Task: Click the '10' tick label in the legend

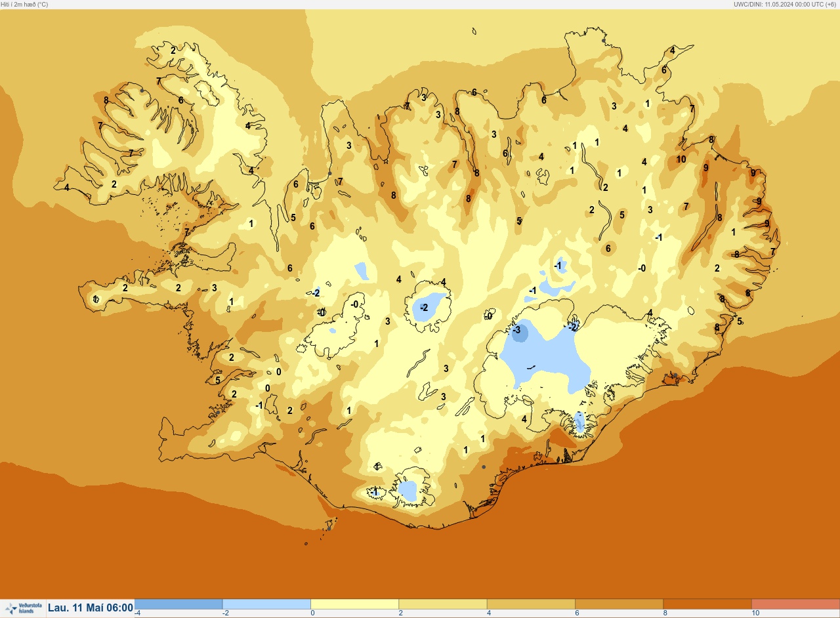Action: (755, 613)
